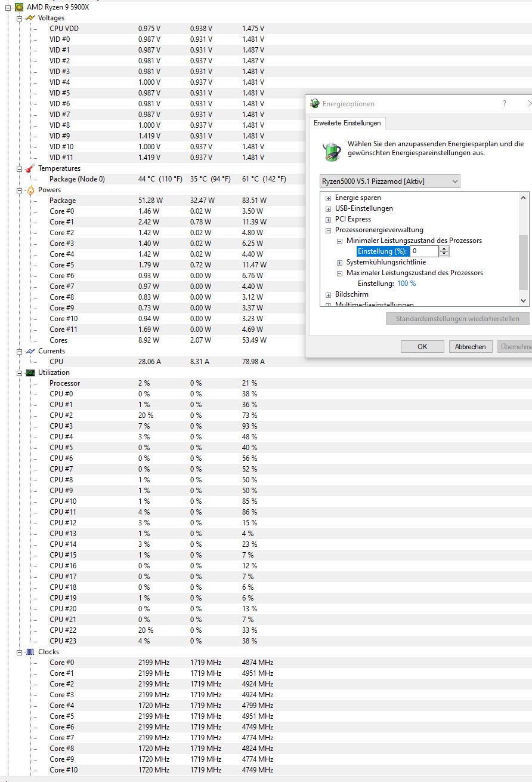Collapse the Currents tree node
This screenshot has height=782, width=532.
19,351
